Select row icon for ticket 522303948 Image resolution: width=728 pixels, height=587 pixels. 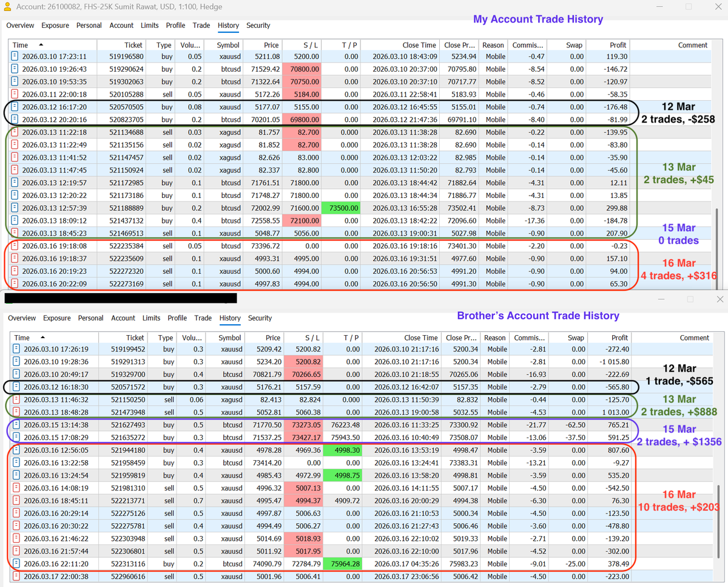tap(17, 538)
